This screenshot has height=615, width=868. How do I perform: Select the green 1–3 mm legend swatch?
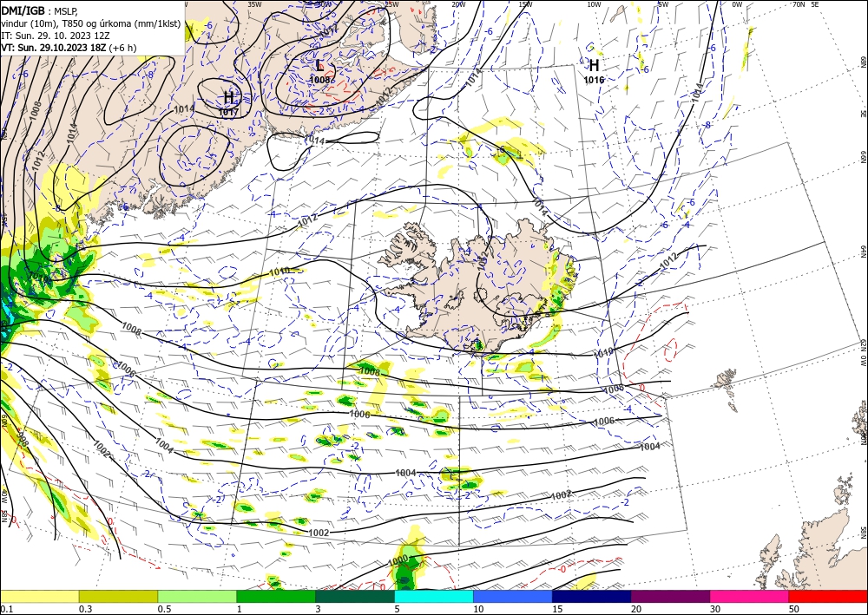coord(276,596)
